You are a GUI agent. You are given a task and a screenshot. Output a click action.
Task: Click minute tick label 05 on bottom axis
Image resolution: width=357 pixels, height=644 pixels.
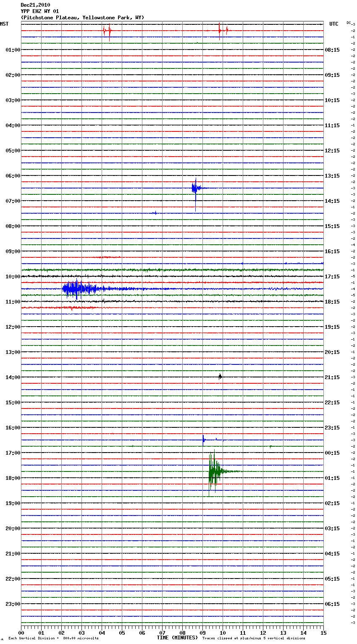122,633
